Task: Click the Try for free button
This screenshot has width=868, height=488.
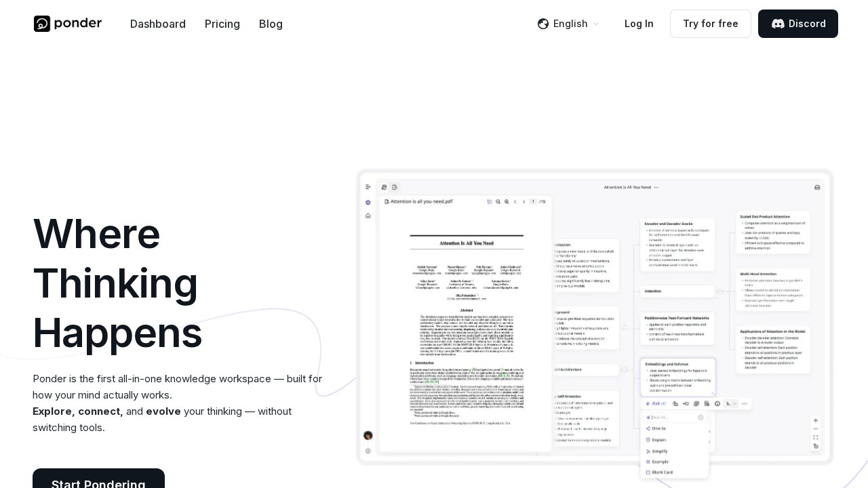Action: coord(710,24)
